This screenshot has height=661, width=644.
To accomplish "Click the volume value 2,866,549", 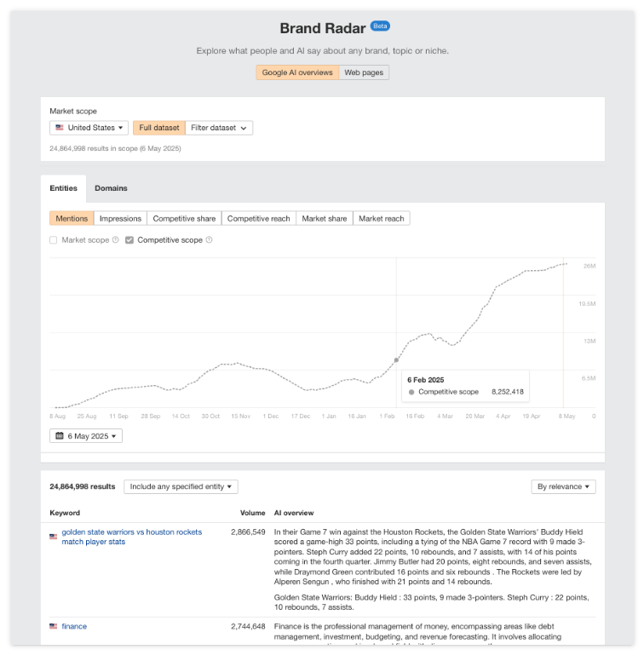I will [248, 532].
